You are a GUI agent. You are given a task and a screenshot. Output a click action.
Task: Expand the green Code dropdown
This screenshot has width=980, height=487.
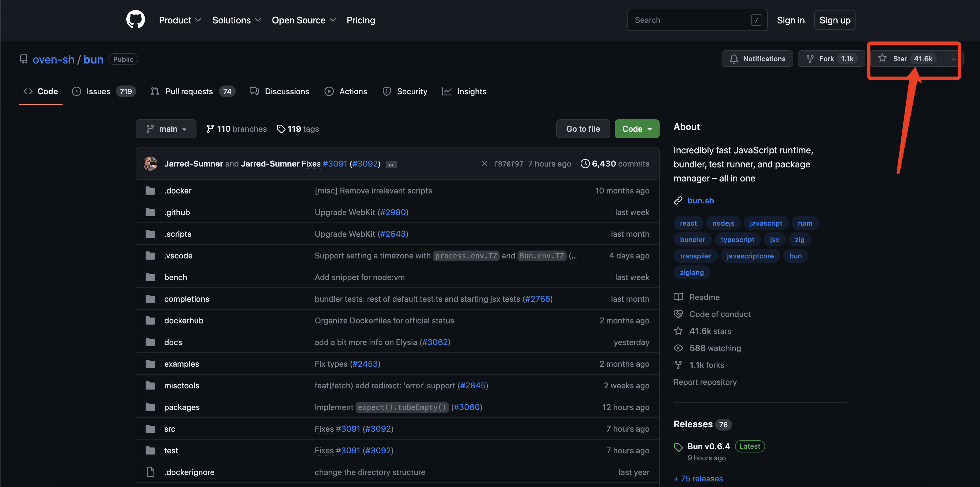coord(636,129)
